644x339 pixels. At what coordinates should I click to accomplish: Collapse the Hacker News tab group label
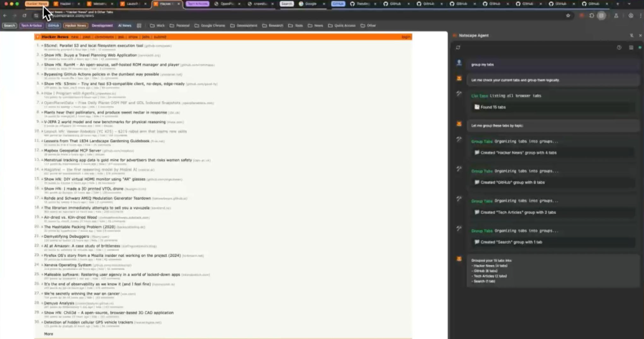(37, 4)
